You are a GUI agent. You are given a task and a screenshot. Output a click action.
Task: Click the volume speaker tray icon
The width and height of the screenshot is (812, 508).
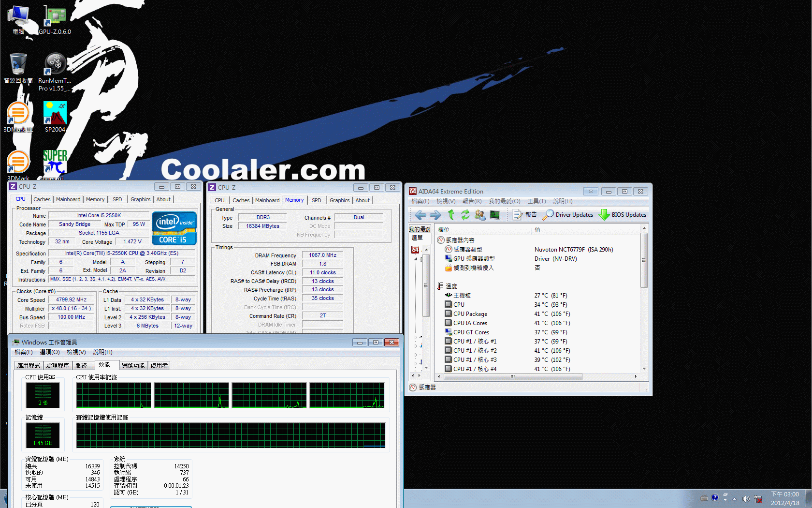click(746, 498)
